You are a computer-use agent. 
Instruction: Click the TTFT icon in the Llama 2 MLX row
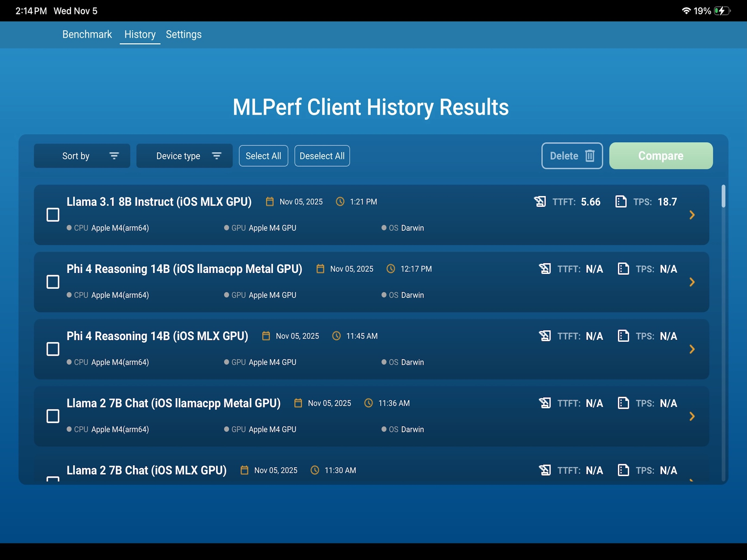coord(545,470)
